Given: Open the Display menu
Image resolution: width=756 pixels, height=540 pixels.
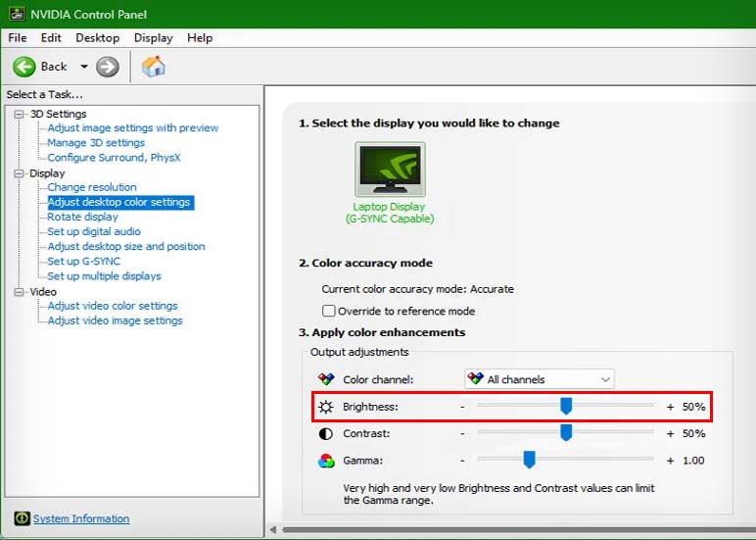Looking at the screenshot, I should tap(154, 37).
